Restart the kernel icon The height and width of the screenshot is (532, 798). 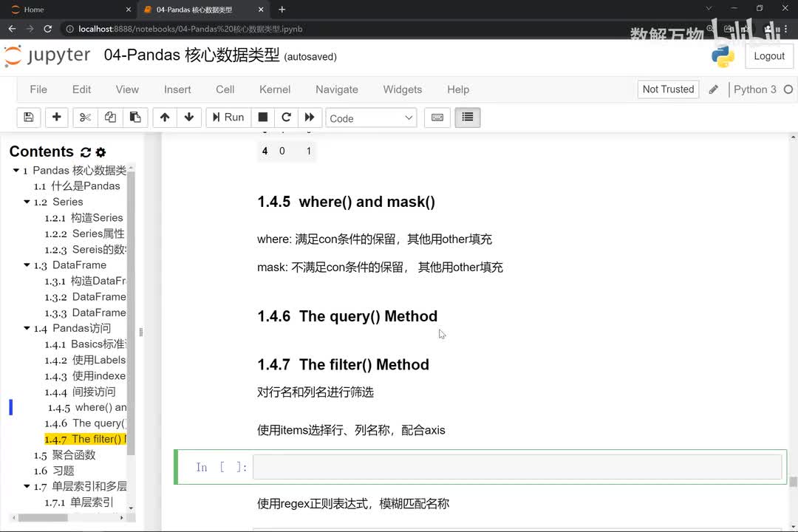pos(286,117)
